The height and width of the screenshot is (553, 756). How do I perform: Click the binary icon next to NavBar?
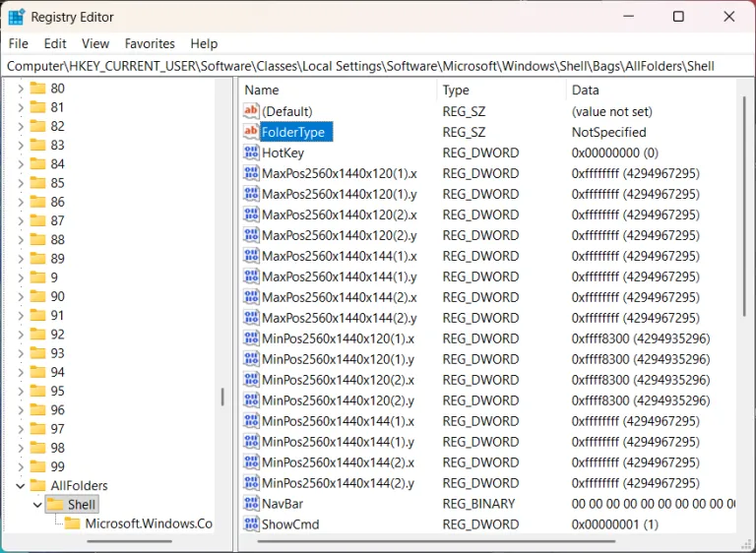[x=251, y=504]
